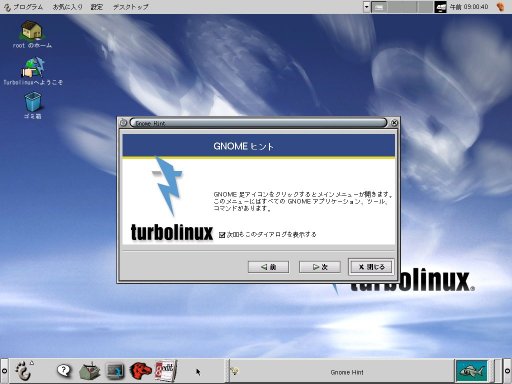Open the Turbolinux welcome desktop icon
This screenshot has width=512, height=384.
pos(33,71)
